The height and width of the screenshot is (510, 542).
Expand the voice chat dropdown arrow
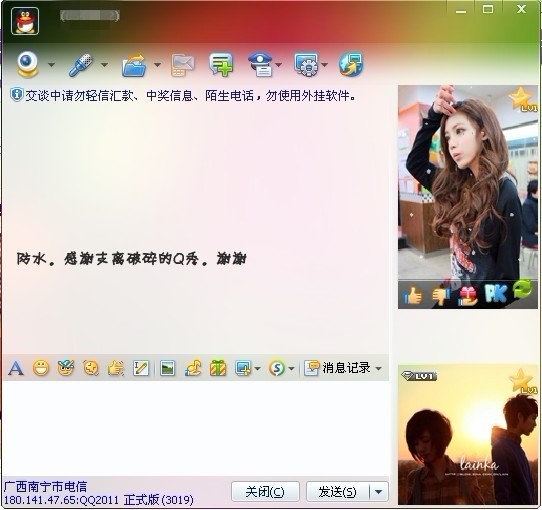coord(104,65)
